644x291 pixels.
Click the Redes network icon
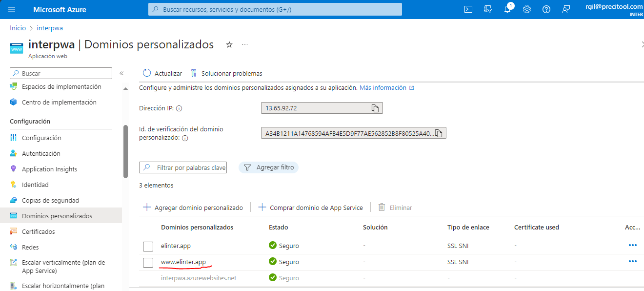pyautogui.click(x=13, y=247)
